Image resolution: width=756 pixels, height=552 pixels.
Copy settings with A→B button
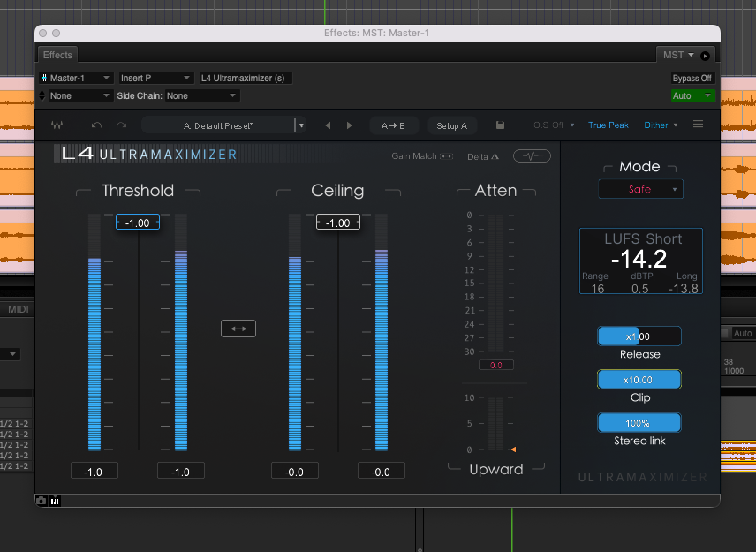pyautogui.click(x=393, y=125)
